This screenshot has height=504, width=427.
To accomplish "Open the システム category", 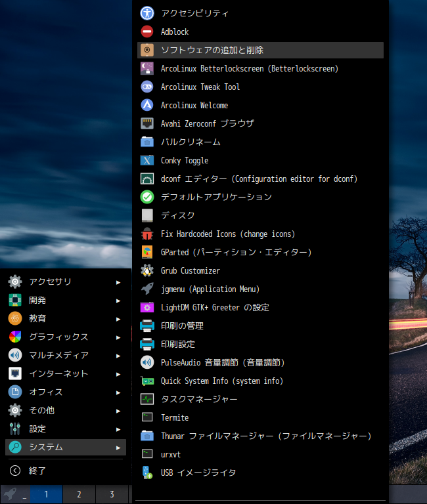I will [x=66, y=447].
